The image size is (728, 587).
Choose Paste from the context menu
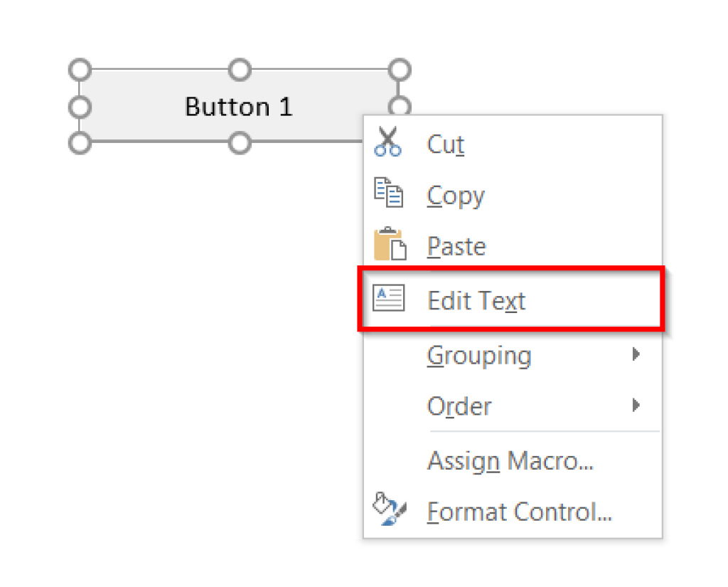point(456,246)
